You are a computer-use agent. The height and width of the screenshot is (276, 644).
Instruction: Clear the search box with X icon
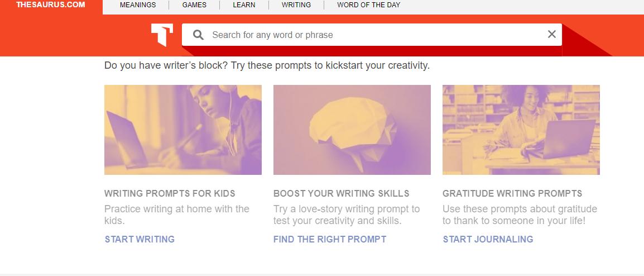pyautogui.click(x=551, y=35)
